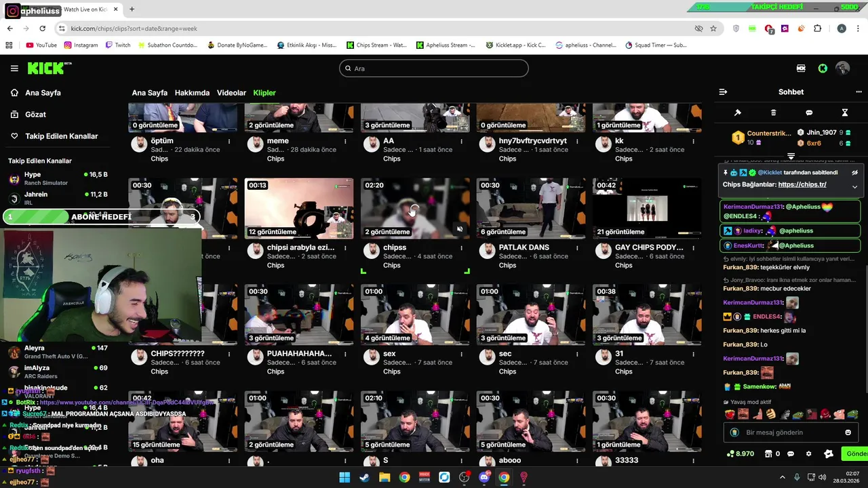This screenshot has height=488, width=868.
Task: Click the star sticker icon beside Gönder
Action: pos(828,454)
